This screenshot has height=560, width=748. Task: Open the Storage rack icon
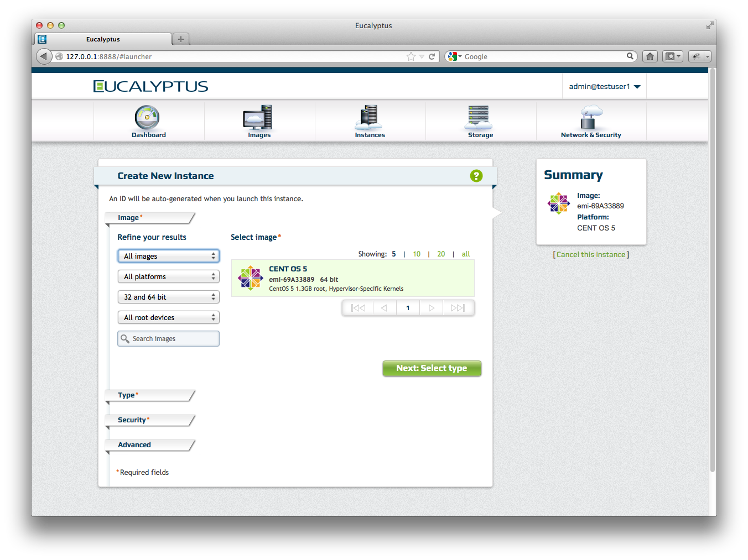(x=479, y=117)
